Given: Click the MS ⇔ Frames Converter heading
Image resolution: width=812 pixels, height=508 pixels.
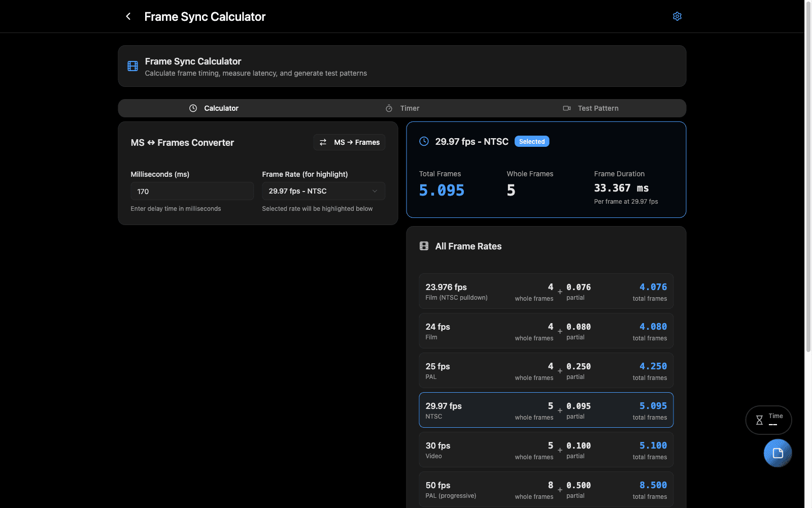Looking at the screenshot, I should tap(182, 143).
